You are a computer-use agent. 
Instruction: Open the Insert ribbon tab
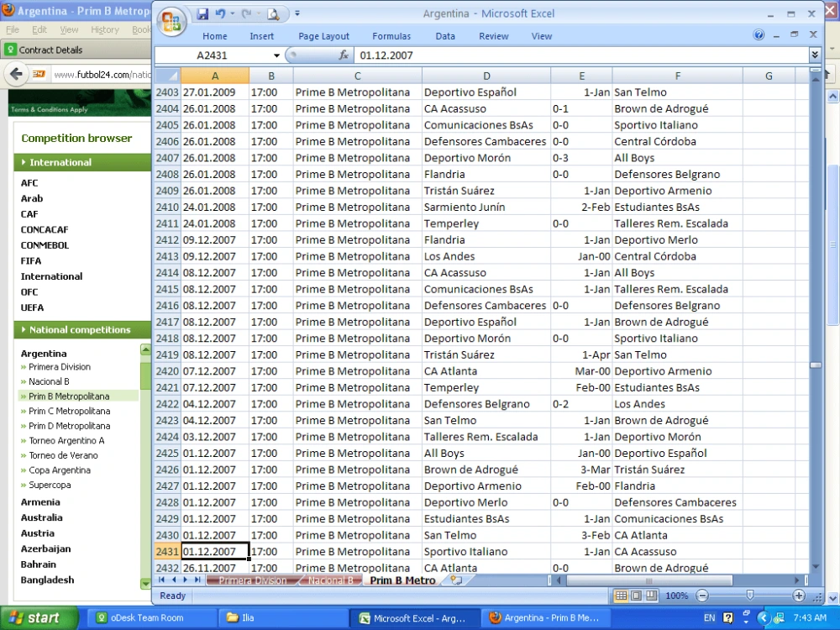(x=261, y=36)
